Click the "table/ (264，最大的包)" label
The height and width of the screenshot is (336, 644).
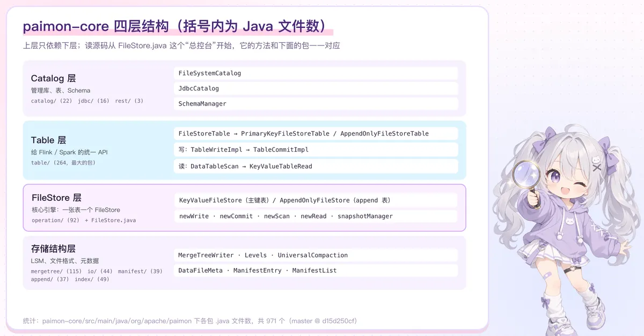(63, 162)
